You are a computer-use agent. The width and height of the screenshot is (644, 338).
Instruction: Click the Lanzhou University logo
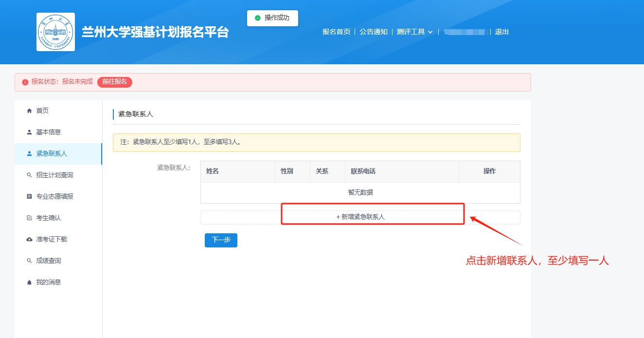[55, 32]
